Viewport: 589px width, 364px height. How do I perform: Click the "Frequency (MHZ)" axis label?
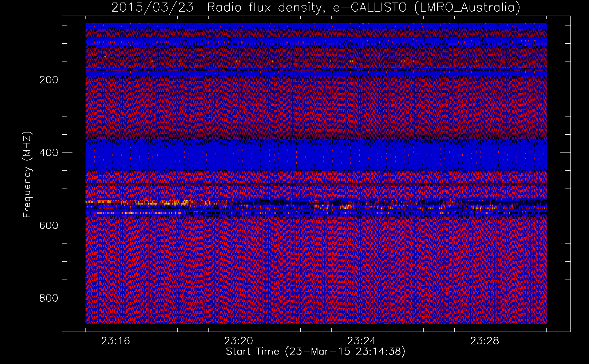(28, 174)
